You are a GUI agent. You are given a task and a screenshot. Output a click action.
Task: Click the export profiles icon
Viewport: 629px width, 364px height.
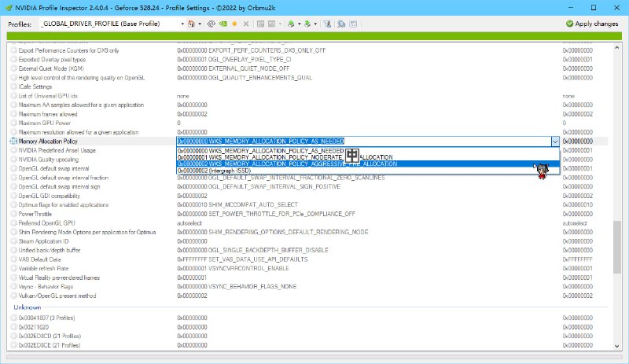click(291, 24)
